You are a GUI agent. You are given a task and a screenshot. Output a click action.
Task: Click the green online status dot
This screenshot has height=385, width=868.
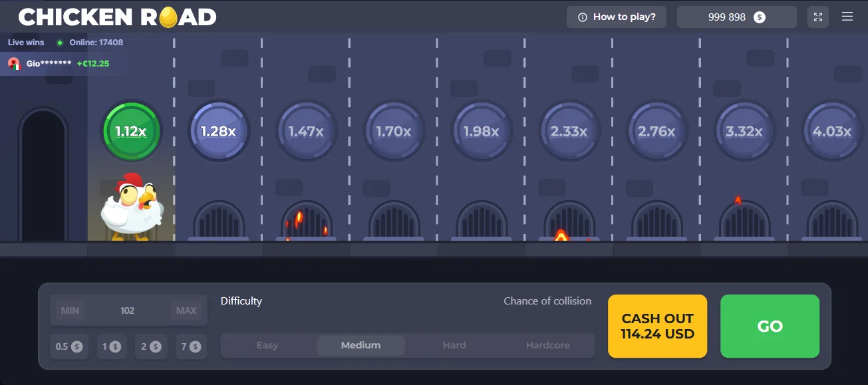[x=60, y=43]
